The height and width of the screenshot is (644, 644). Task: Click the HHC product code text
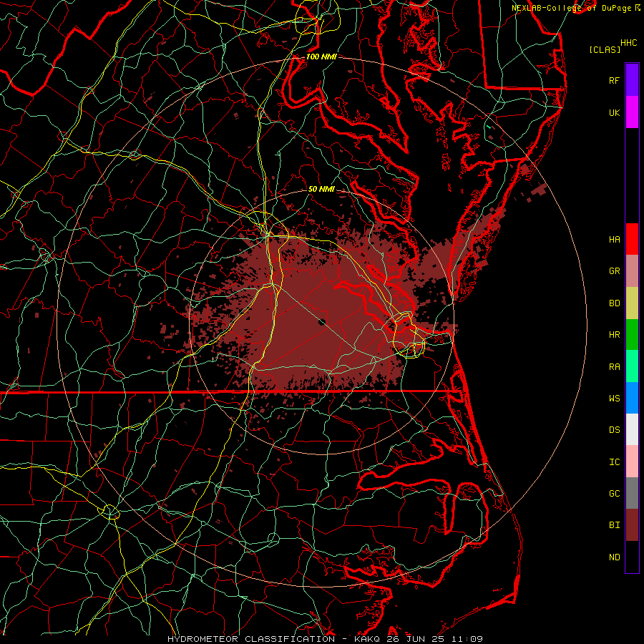tap(629, 43)
